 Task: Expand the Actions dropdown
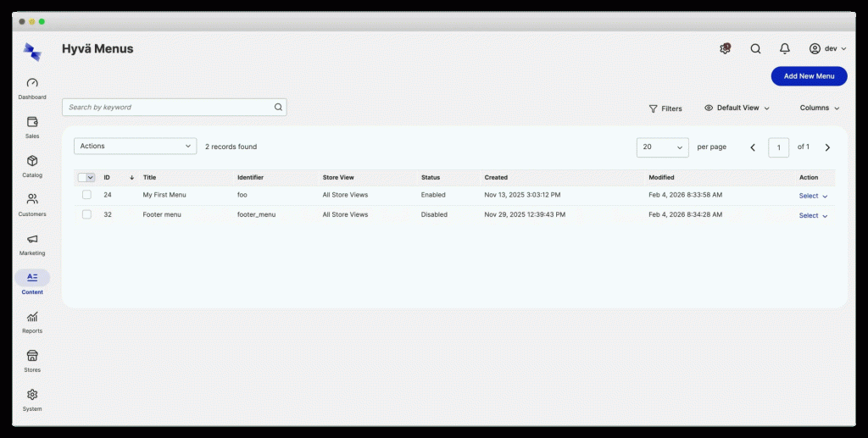tap(135, 146)
